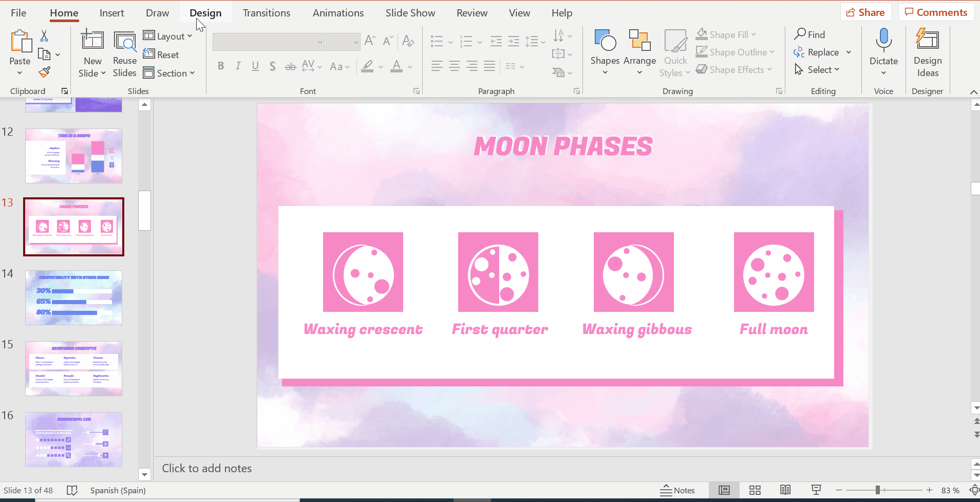Screen dimensions: 980x502
Task: Switch to Slide Sorter view
Action: tap(755, 490)
